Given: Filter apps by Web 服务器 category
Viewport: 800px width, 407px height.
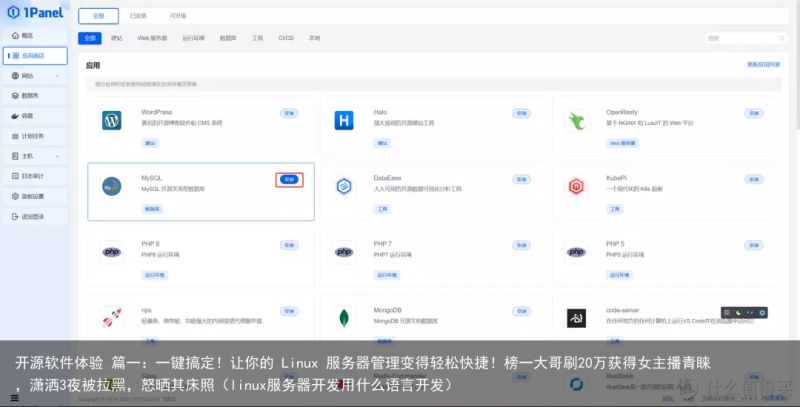Looking at the screenshot, I should pyautogui.click(x=152, y=38).
